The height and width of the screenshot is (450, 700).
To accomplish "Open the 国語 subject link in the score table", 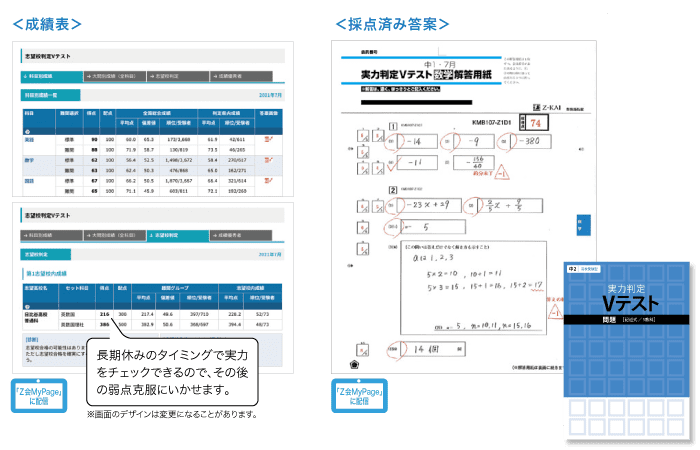I will click(29, 181).
